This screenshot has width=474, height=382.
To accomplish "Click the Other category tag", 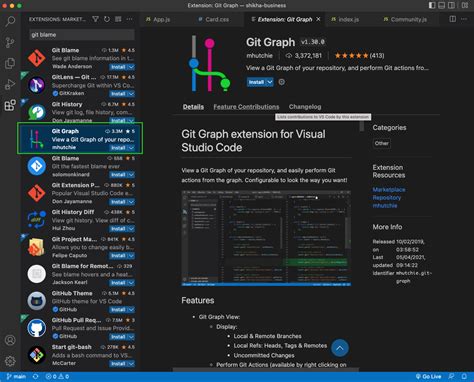I will 382,143.
